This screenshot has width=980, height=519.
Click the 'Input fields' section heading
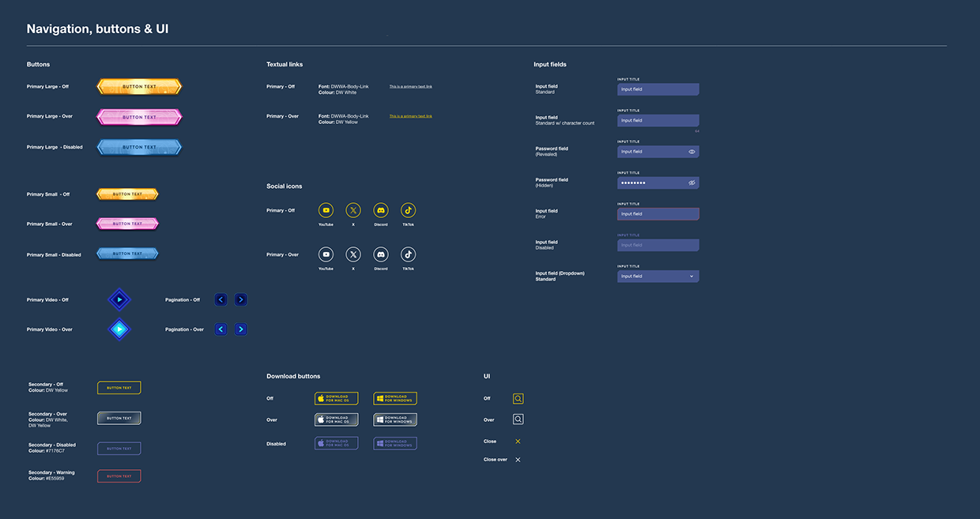tap(550, 64)
